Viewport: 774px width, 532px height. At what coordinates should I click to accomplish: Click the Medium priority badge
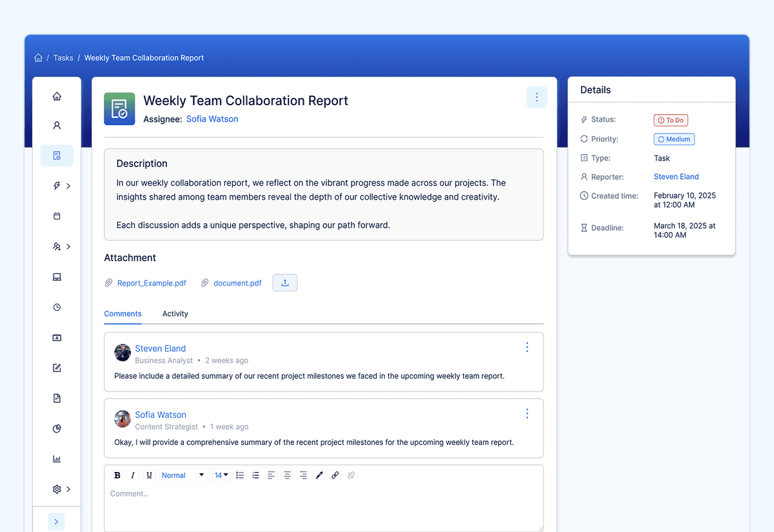coord(674,139)
